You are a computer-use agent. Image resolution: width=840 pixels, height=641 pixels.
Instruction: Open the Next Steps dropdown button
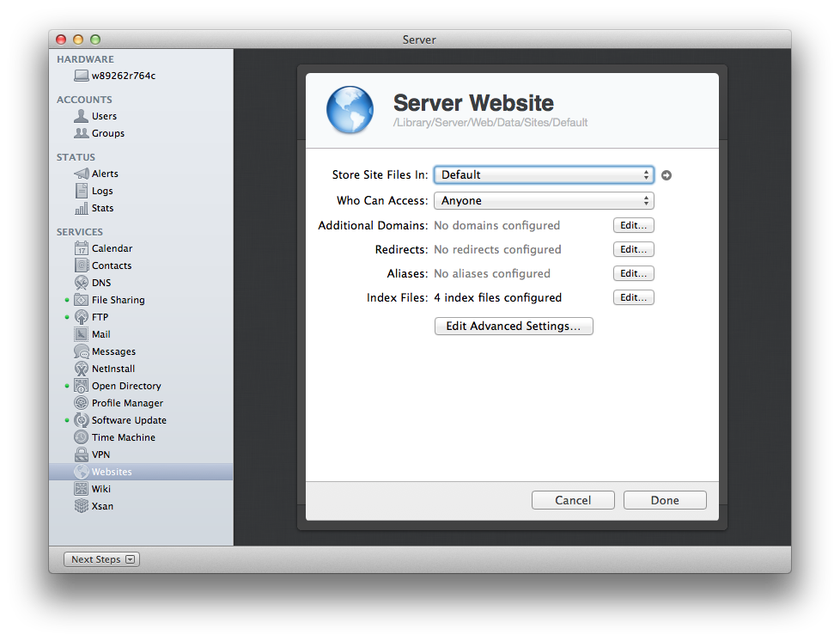(x=102, y=559)
